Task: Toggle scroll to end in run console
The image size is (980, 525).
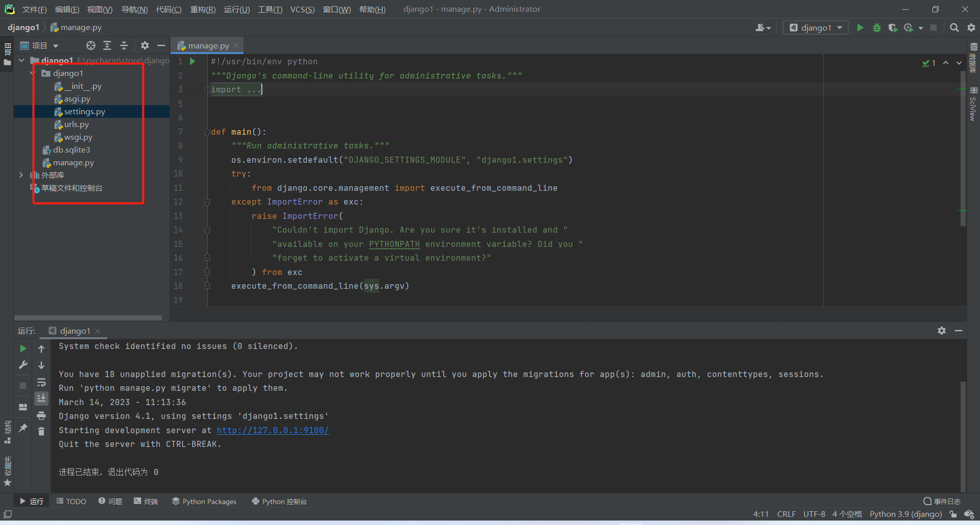Action: pos(41,398)
